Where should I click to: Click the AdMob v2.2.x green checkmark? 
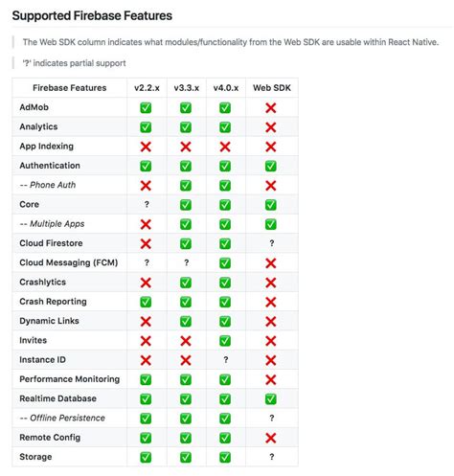146,107
